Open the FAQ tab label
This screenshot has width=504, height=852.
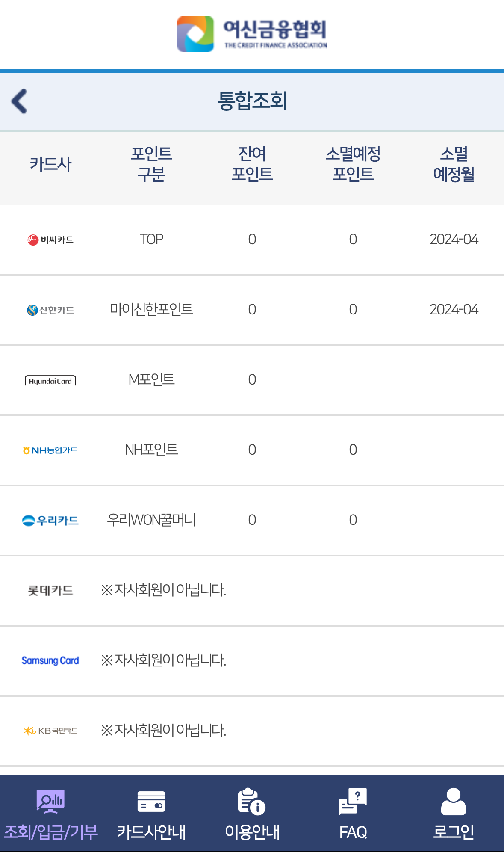pyautogui.click(x=353, y=832)
